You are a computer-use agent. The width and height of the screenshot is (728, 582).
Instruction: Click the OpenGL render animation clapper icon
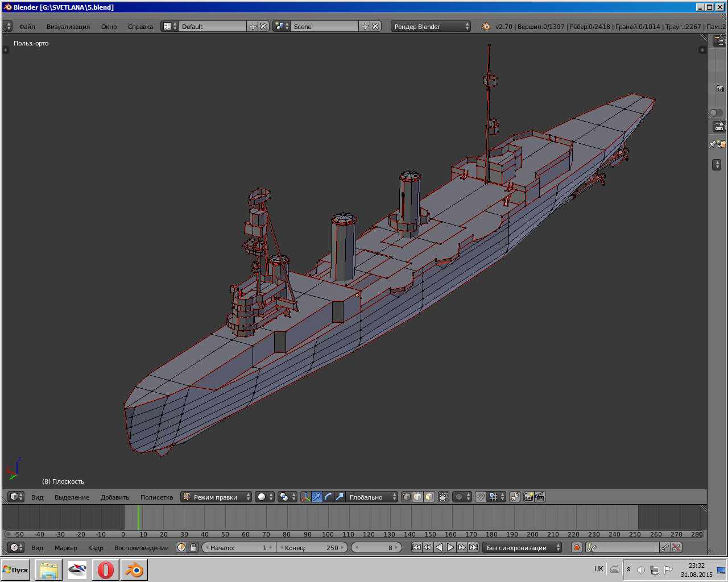pyautogui.click(x=540, y=497)
